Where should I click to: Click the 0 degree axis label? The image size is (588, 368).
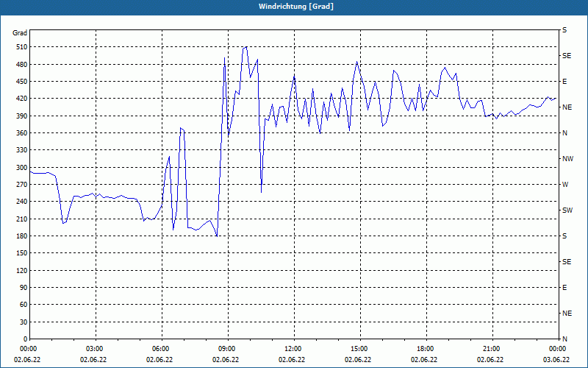tap(26, 339)
